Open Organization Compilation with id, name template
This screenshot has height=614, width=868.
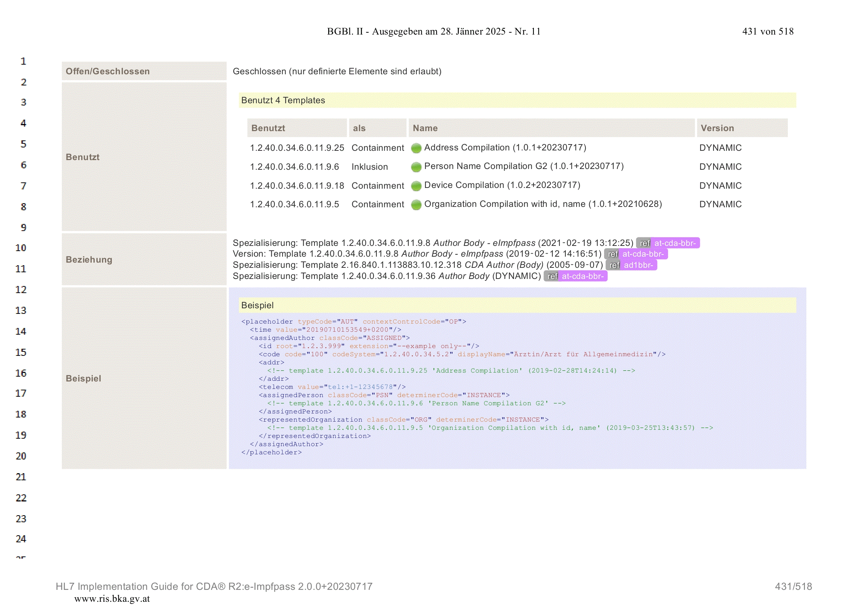[x=543, y=204]
